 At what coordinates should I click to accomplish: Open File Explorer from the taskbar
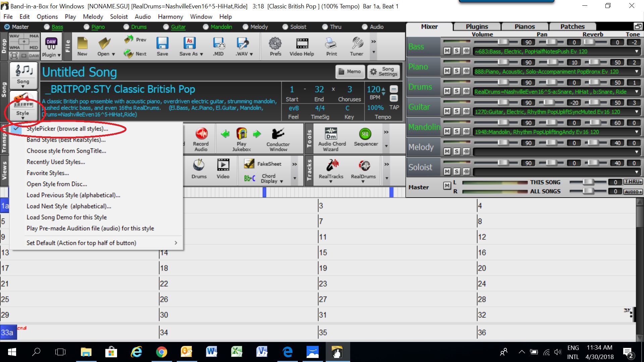click(x=86, y=352)
